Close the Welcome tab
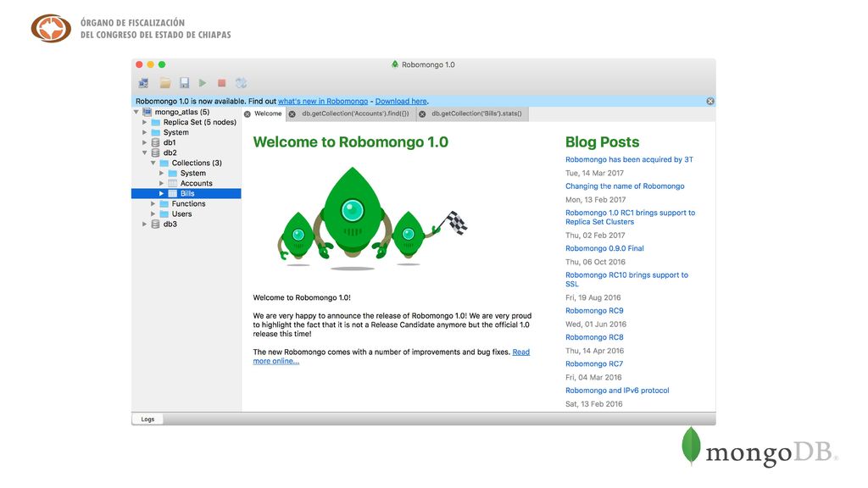The height and width of the screenshot is (488, 868). (248, 114)
